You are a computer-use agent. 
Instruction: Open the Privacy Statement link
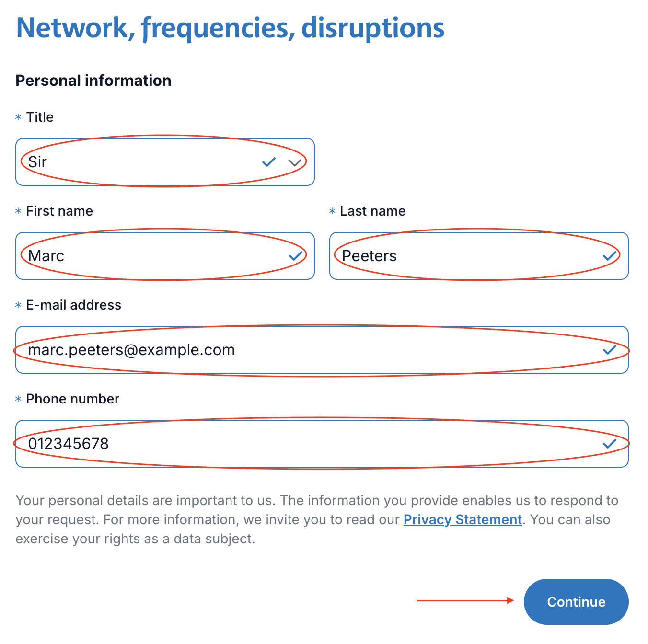[463, 520]
